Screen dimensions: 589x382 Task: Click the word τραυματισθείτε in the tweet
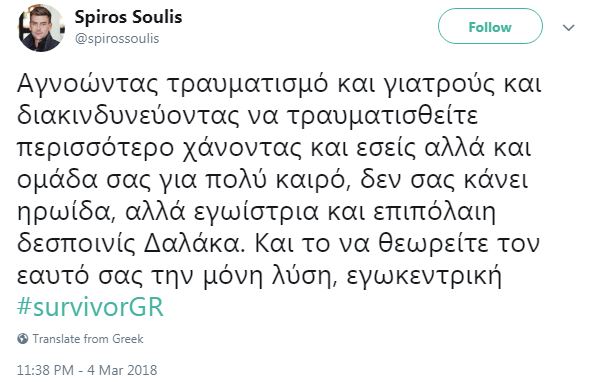click(383, 116)
